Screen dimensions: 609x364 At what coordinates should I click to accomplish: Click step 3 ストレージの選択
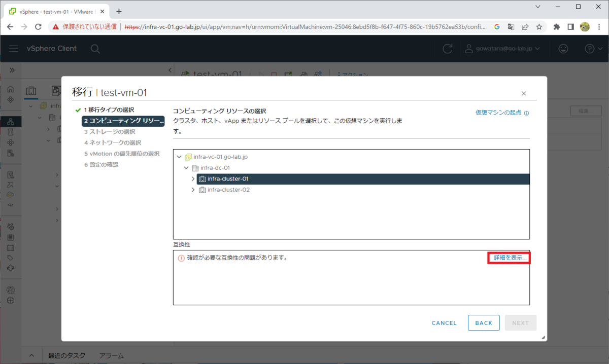tap(110, 132)
